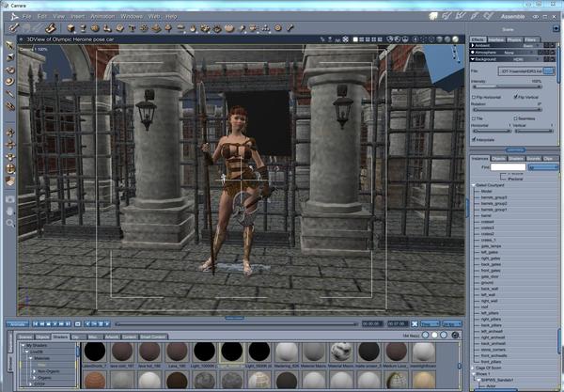Expand the Non-Organic shader folder
This screenshot has height=392, width=564.
35,371
